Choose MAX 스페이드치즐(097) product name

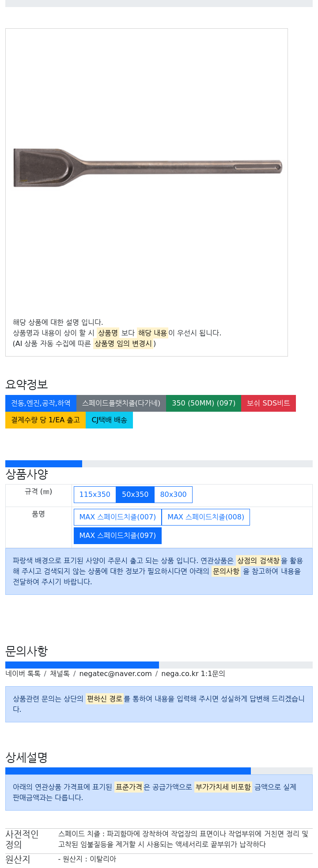117,535
